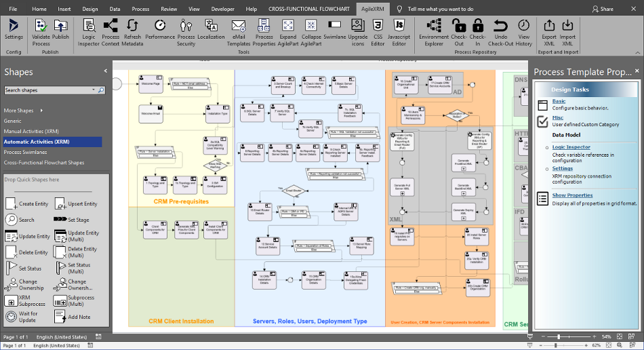Screen dimensions: 644x350
Task: Open AgileXRM Settings in the ribbon
Action: pos(14,30)
